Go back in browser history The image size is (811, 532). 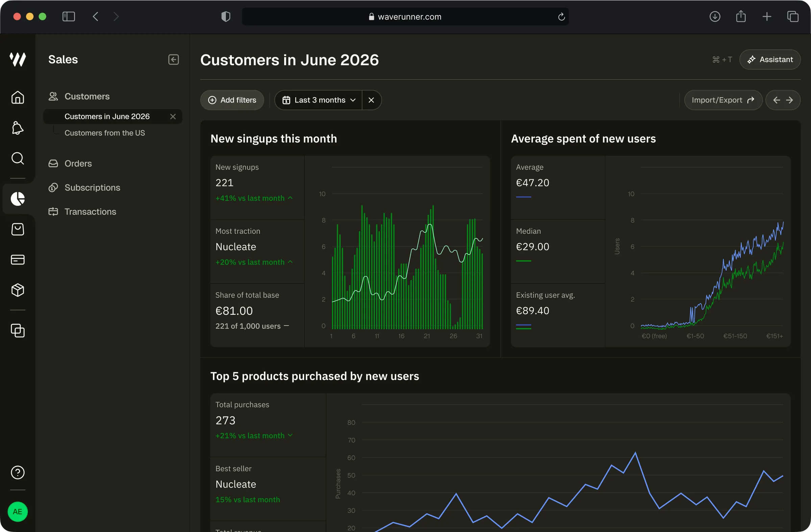[x=96, y=16]
